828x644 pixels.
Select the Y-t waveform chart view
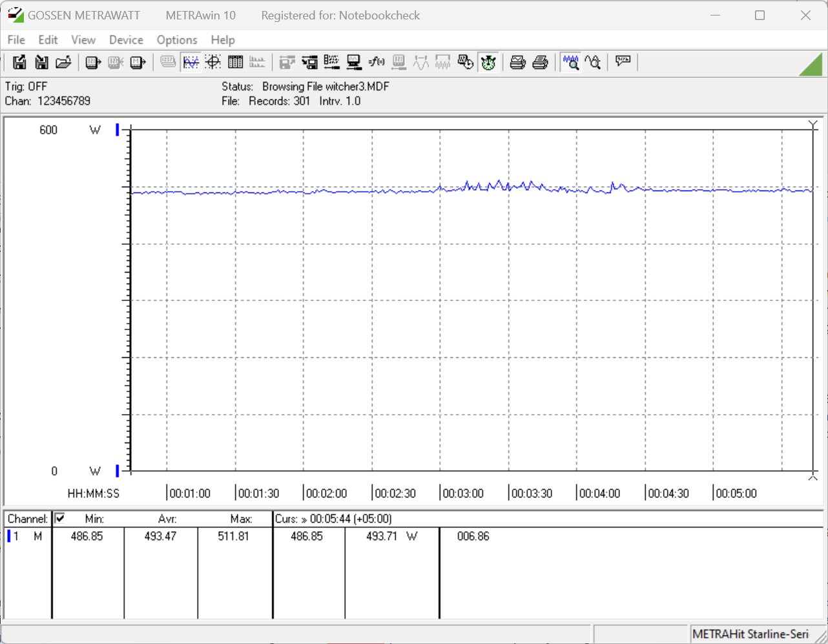191,62
